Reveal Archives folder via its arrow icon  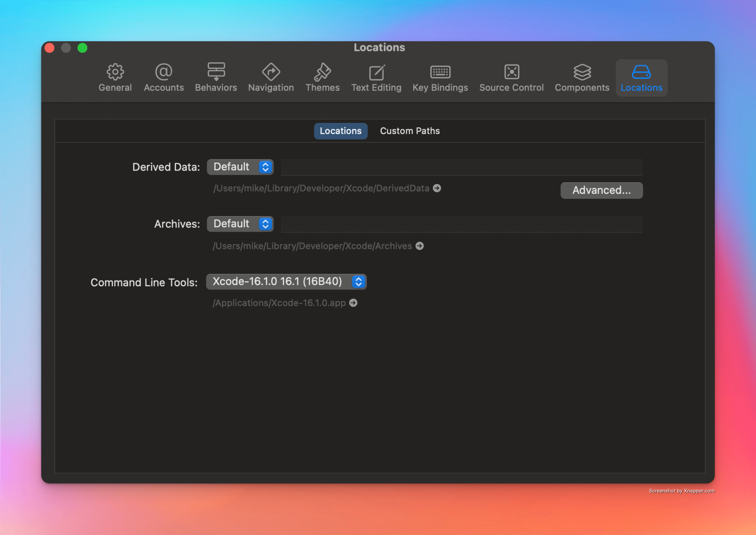pos(419,246)
